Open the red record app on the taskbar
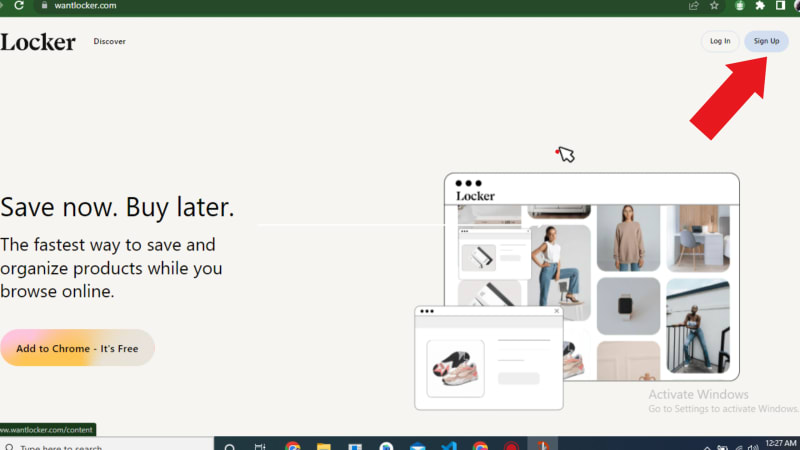This screenshot has height=450, width=800. pos(511,446)
